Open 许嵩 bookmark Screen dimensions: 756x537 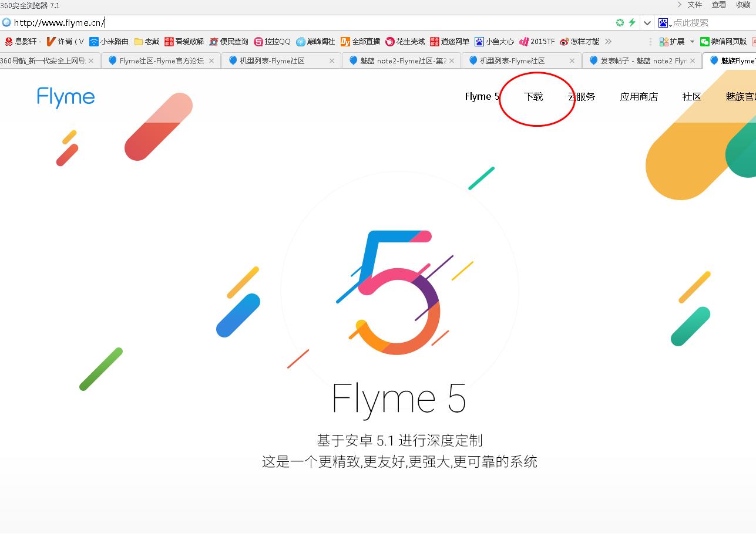click(65, 42)
